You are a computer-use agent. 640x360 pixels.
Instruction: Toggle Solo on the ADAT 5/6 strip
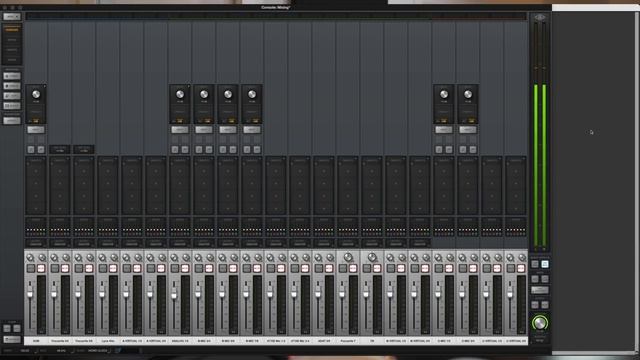click(x=319, y=269)
